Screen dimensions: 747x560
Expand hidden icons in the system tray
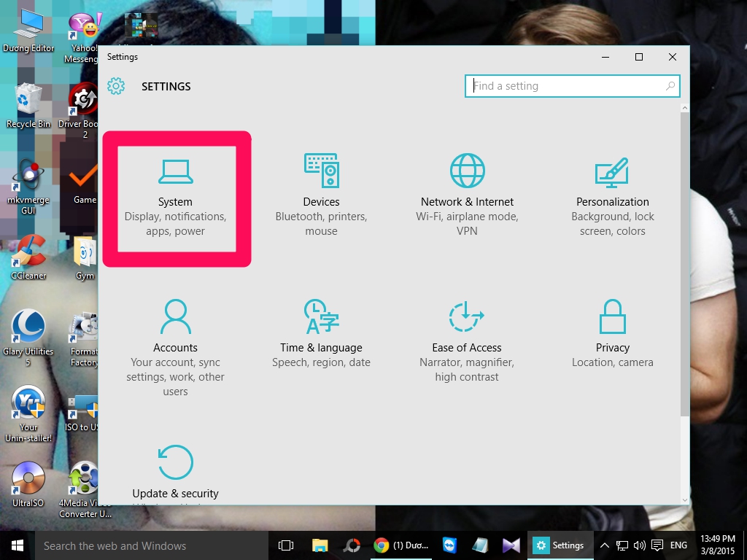[x=604, y=545]
